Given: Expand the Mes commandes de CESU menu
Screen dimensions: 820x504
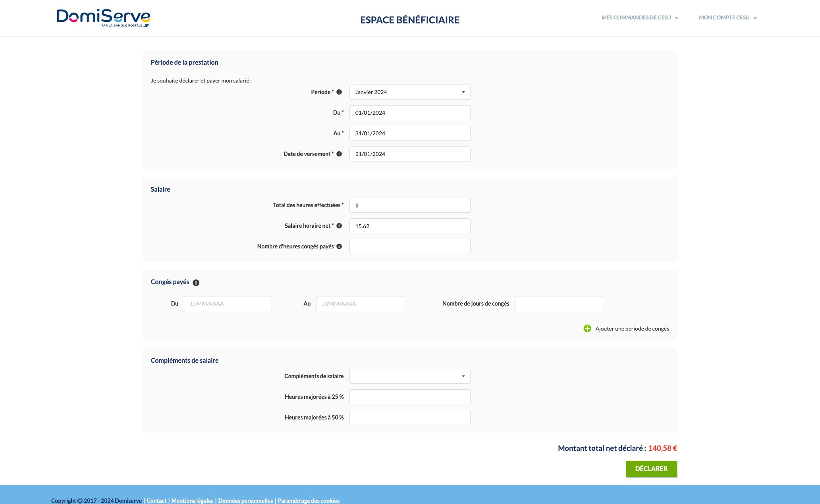Looking at the screenshot, I should [x=639, y=18].
